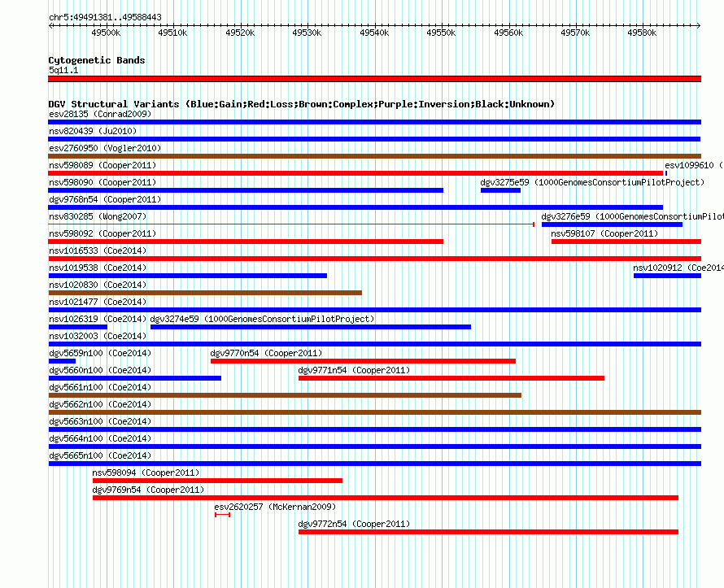This screenshot has width=724, height=588.
Task: Select the dgv5662n100 (Coe2014) label
Action: pyautogui.click(x=100, y=404)
